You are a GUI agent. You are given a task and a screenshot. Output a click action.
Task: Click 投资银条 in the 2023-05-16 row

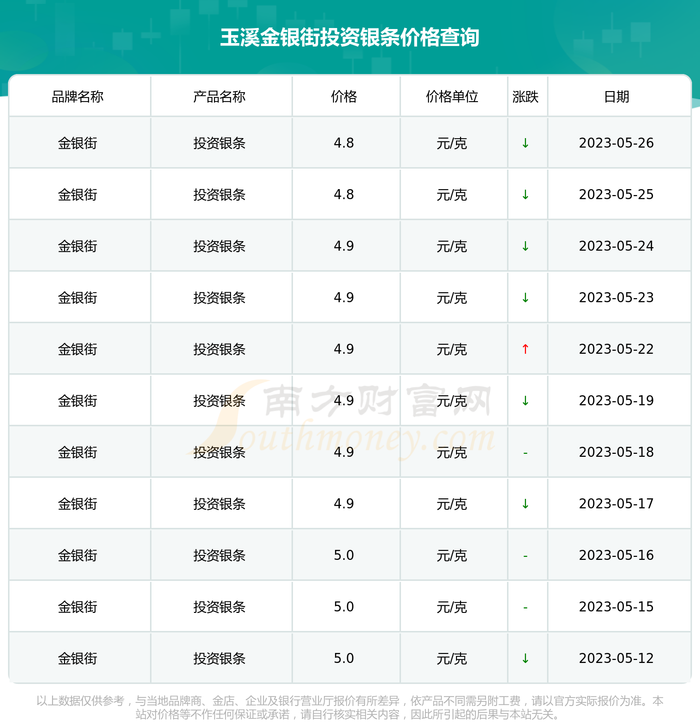tap(219, 556)
